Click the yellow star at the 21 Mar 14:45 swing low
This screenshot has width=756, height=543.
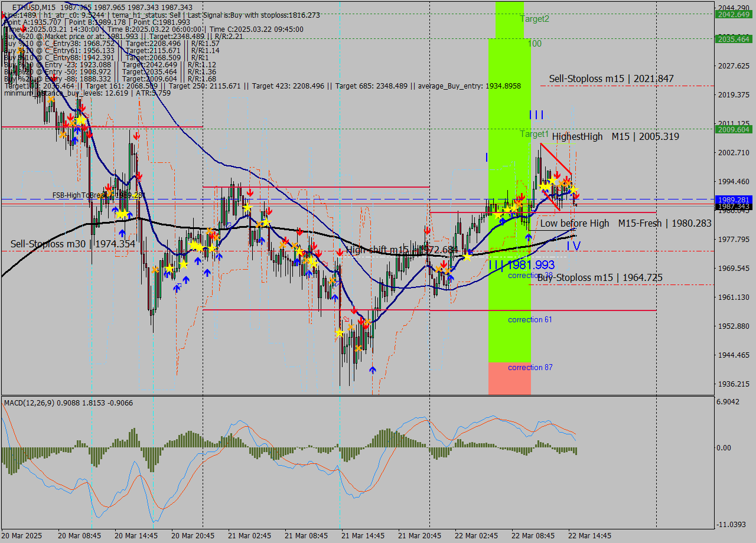[x=340, y=333]
